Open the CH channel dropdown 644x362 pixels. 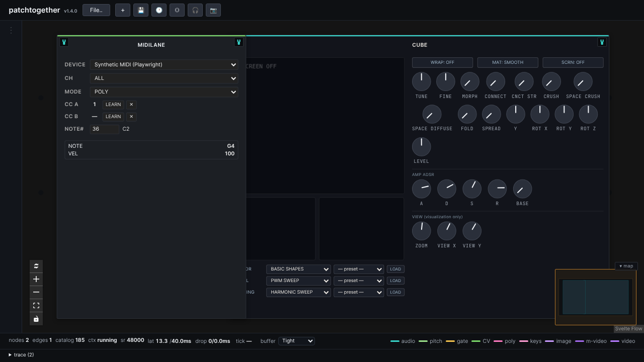click(164, 78)
